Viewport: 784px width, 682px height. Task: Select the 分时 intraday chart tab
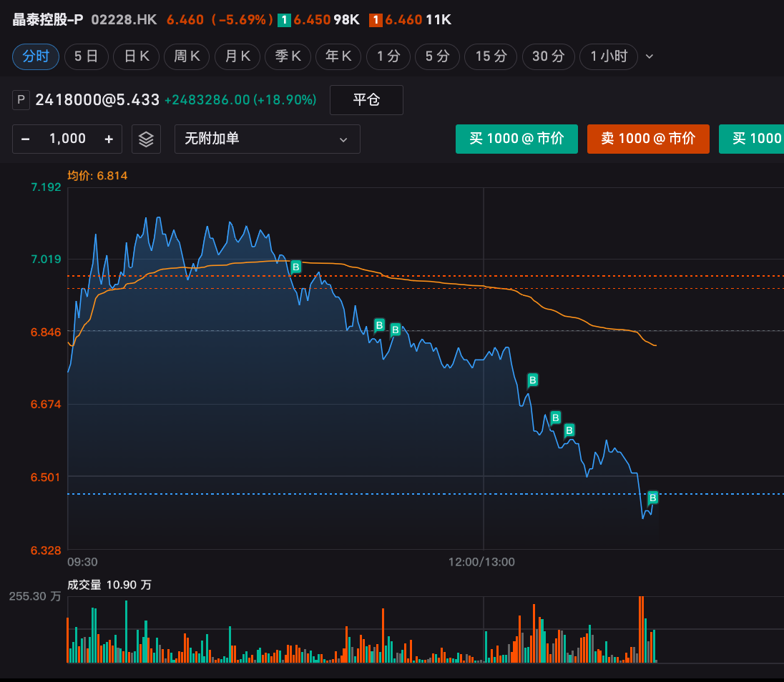click(36, 56)
